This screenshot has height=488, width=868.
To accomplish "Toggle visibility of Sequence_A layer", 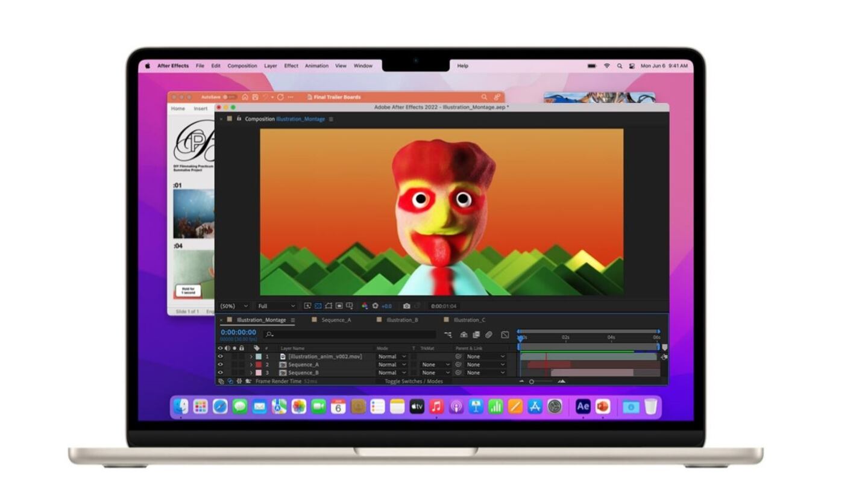I will click(x=220, y=364).
